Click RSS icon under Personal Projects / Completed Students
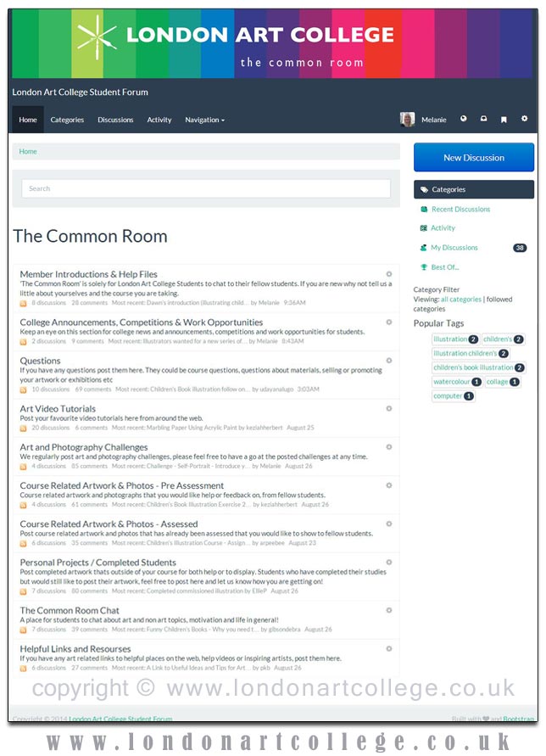 click(x=23, y=591)
